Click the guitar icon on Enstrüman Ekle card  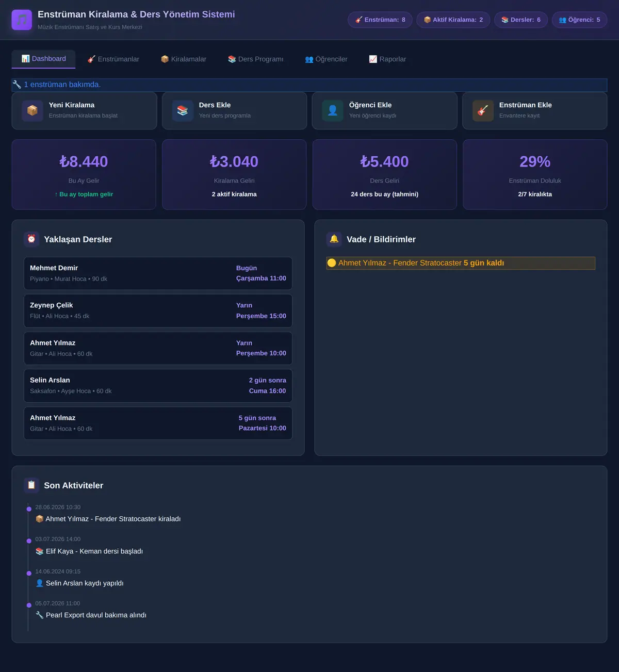point(483,111)
